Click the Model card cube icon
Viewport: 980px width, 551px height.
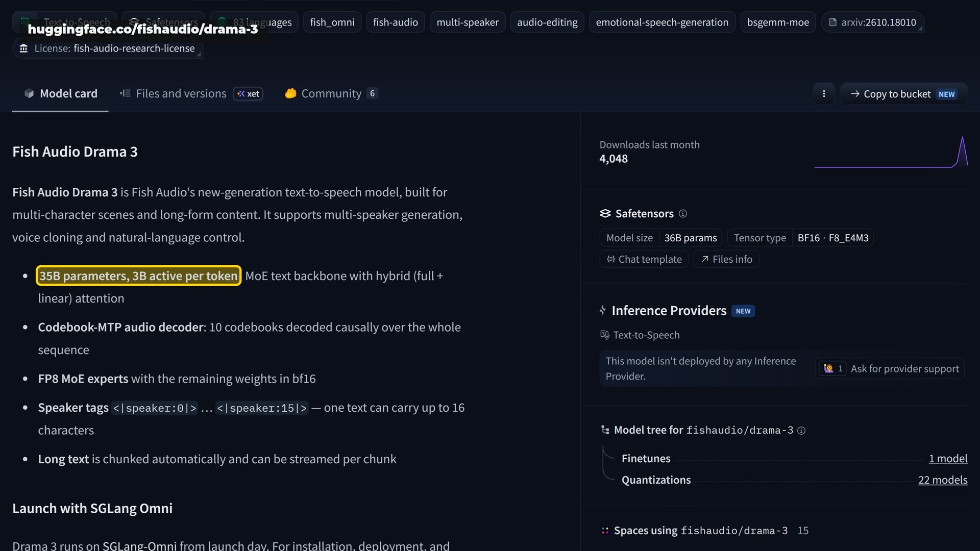pos(29,93)
